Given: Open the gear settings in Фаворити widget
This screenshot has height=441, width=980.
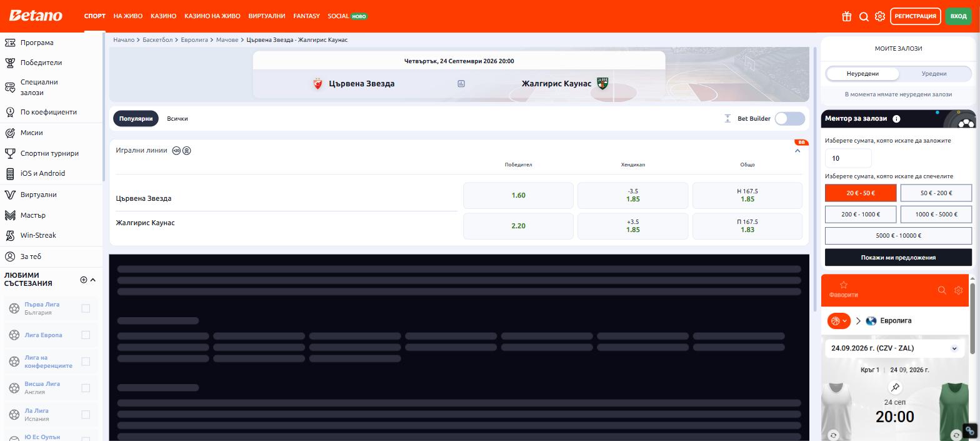Looking at the screenshot, I should pyautogui.click(x=959, y=290).
